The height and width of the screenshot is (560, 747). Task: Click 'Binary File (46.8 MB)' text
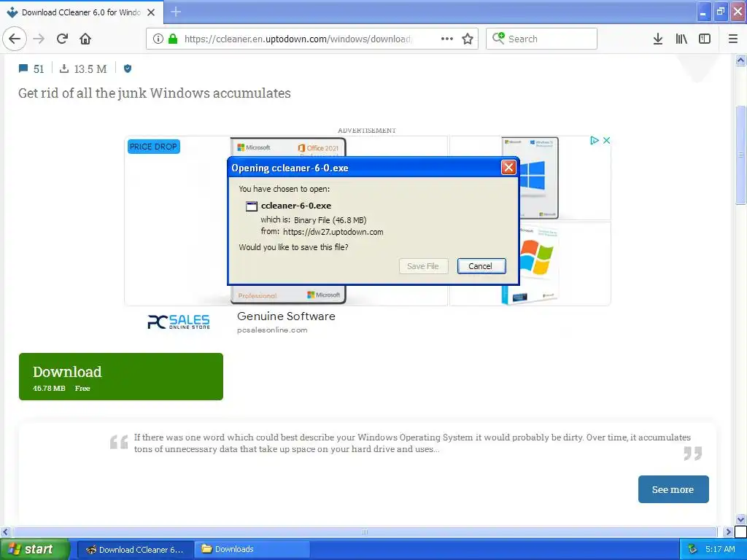click(330, 220)
